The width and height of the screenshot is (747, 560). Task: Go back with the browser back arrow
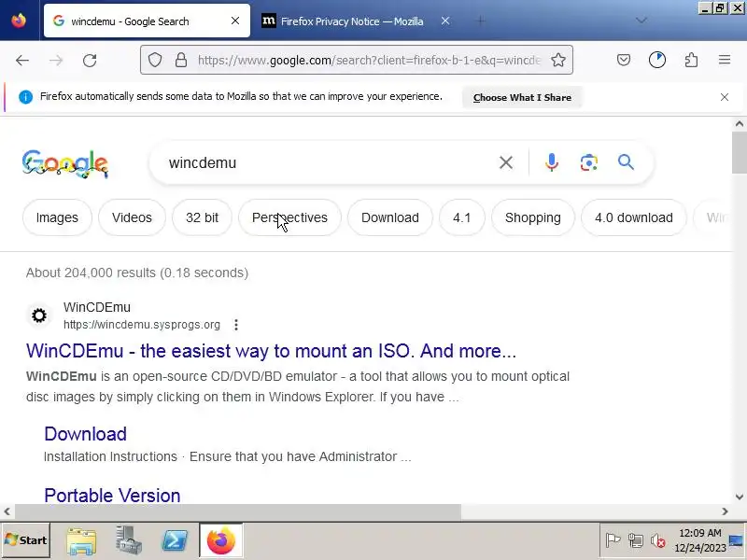click(22, 61)
